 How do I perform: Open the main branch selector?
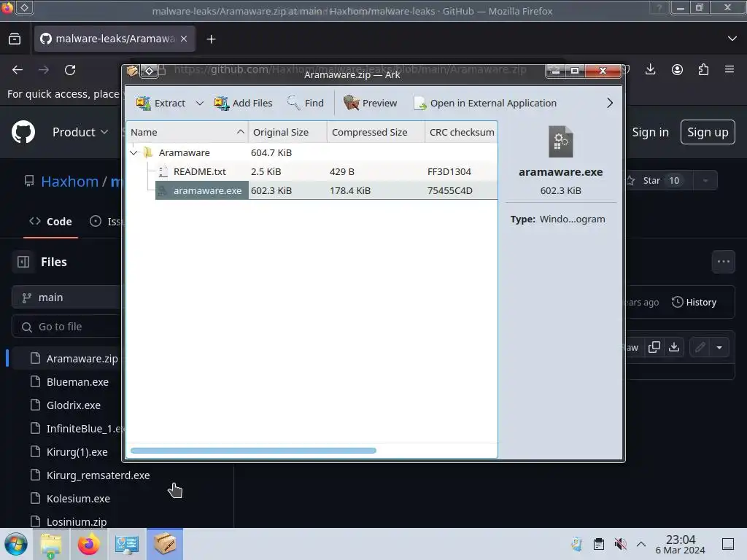coord(66,297)
